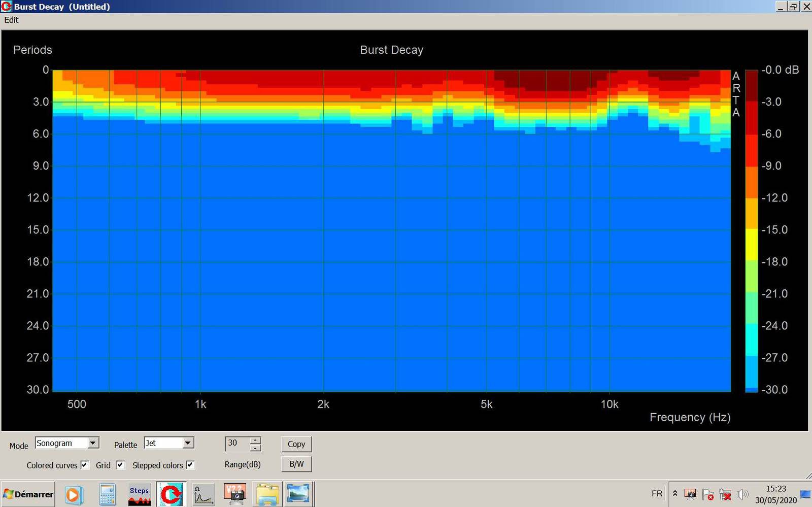812x507 pixels.
Task: Click the Copy button
Action: [x=296, y=444]
